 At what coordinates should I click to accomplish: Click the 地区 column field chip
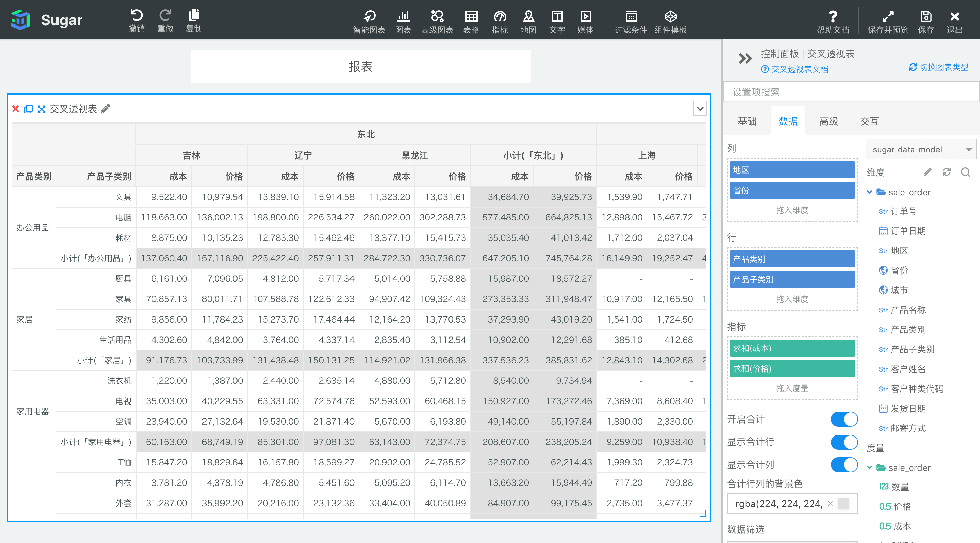(x=792, y=169)
